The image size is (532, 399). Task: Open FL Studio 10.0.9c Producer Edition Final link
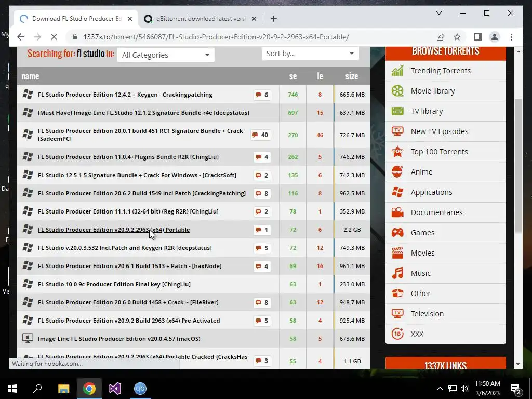coord(114,284)
